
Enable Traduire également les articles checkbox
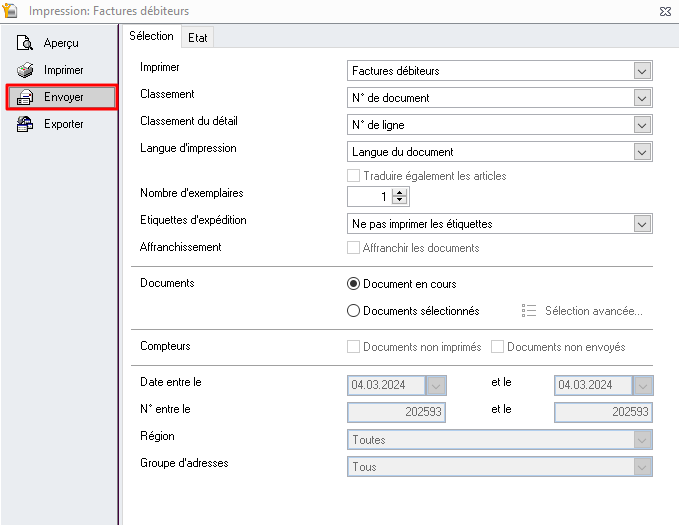(x=353, y=176)
